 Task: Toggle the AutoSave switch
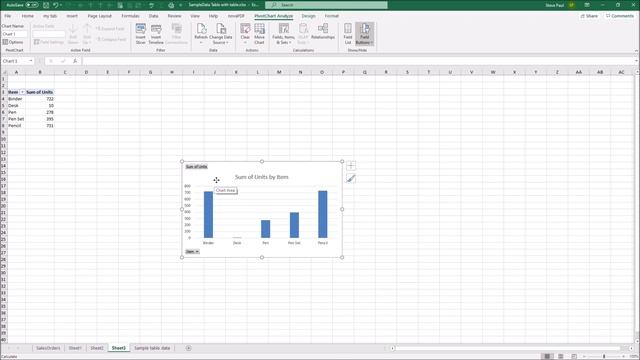[32, 5]
